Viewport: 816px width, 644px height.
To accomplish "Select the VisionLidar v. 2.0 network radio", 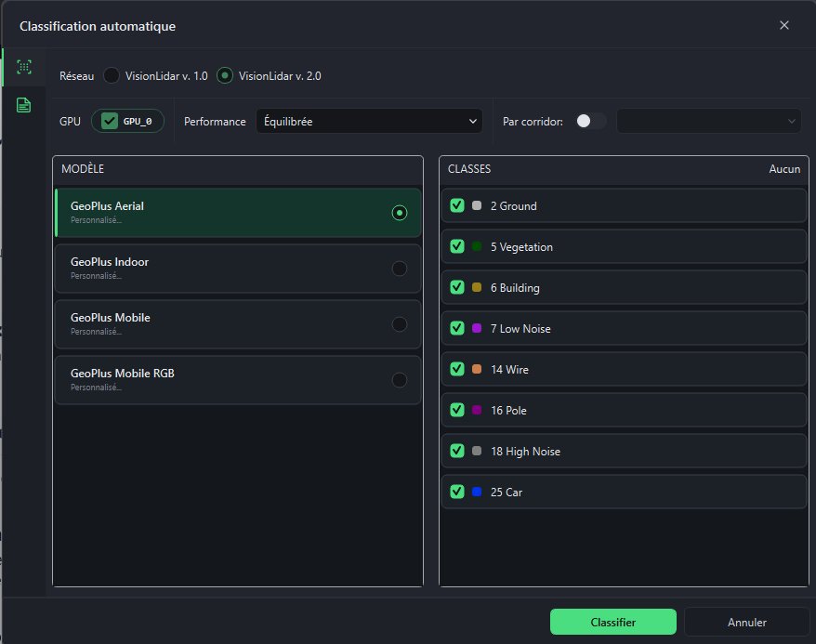I will point(224,75).
